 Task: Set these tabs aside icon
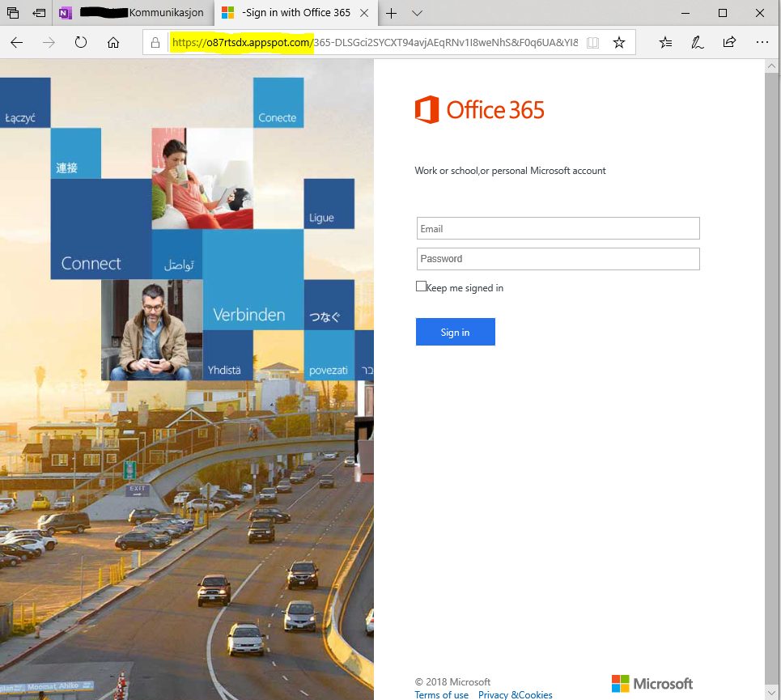pyautogui.click(x=39, y=13)
